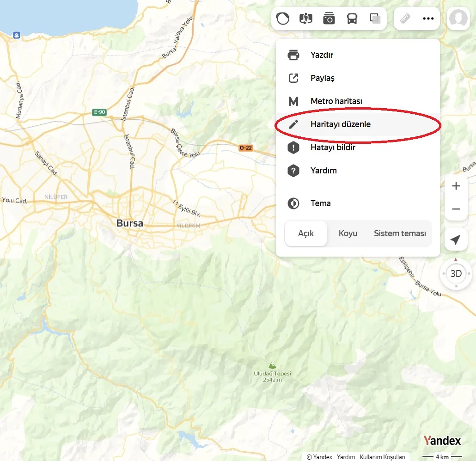Enable public transport bus layer
This screenshot has width=476, height=461.
pyautogui.click(x=352, y=18)
